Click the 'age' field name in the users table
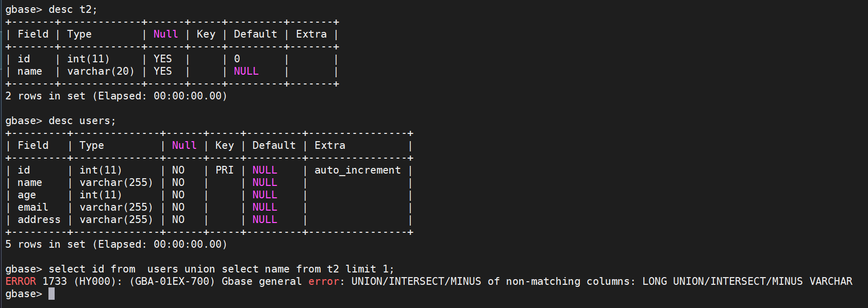868x308 pixels. click(x=27, y=195)
